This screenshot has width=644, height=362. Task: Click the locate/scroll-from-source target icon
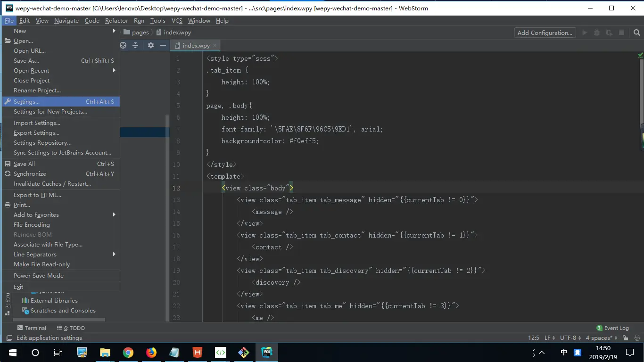click(124, 45)
